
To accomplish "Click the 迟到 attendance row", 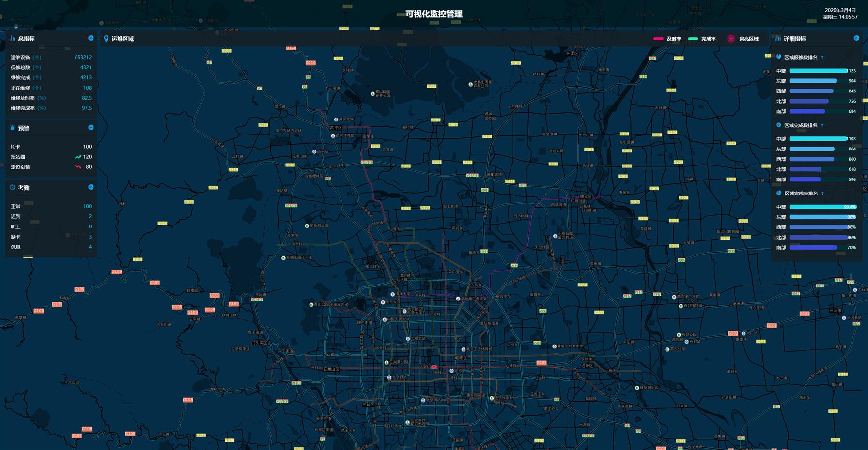I will click(51, 216).
